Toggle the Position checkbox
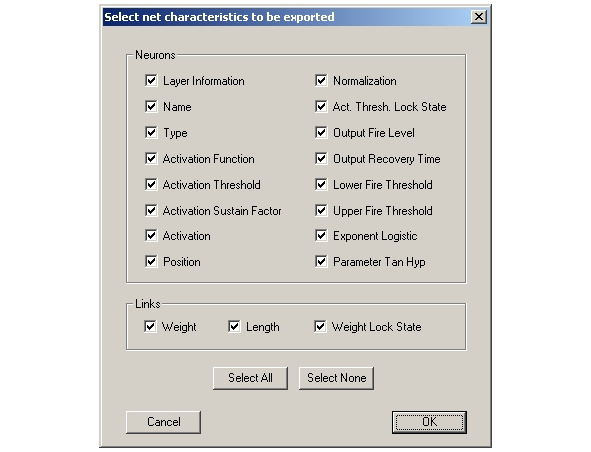This screenshot has width=591, height=452. (151, 261)
